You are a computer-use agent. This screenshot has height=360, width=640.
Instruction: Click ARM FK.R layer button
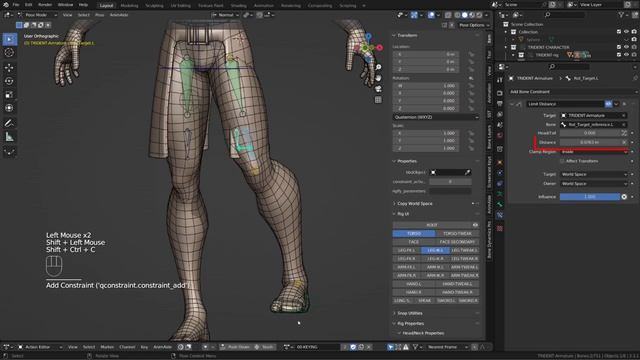407,276
